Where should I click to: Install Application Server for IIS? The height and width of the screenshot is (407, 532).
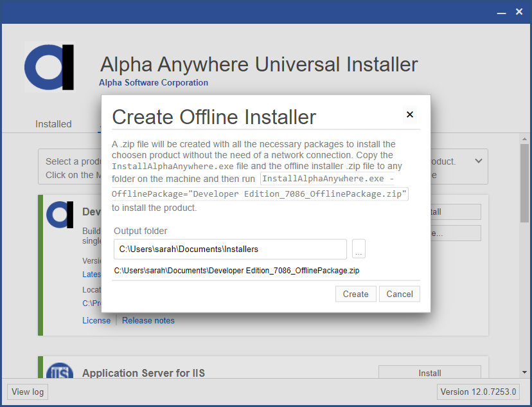pos(430,372)
